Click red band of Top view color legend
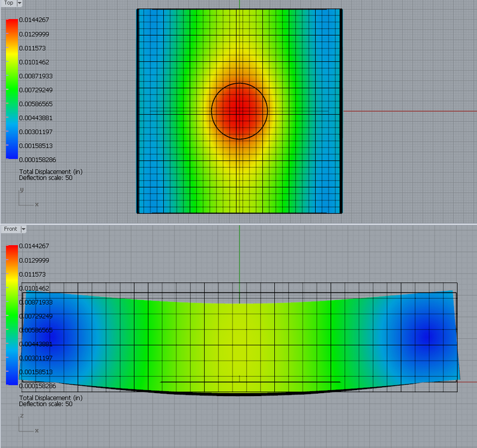Image resolution: width=477 pixels, height=448 pixels. click(x=11, y=24)
